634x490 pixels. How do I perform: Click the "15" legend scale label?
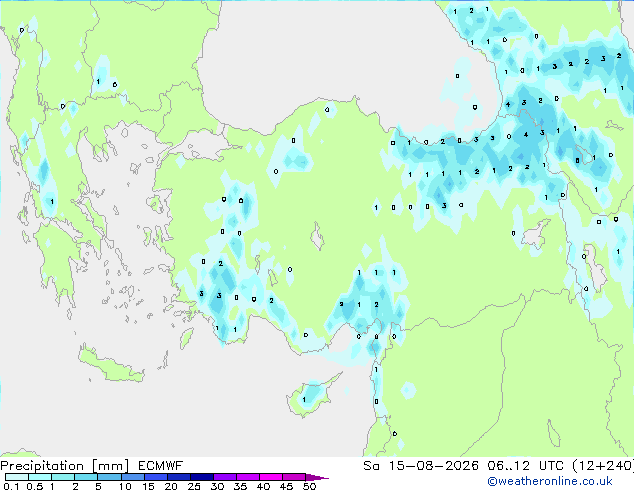click(148, 486)
